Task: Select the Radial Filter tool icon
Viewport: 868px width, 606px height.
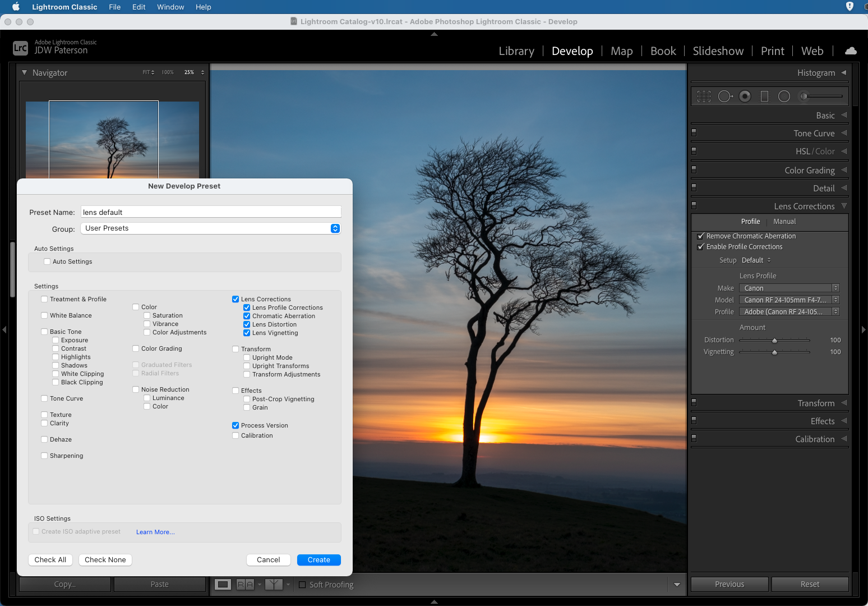Action: tap(784, 97)
